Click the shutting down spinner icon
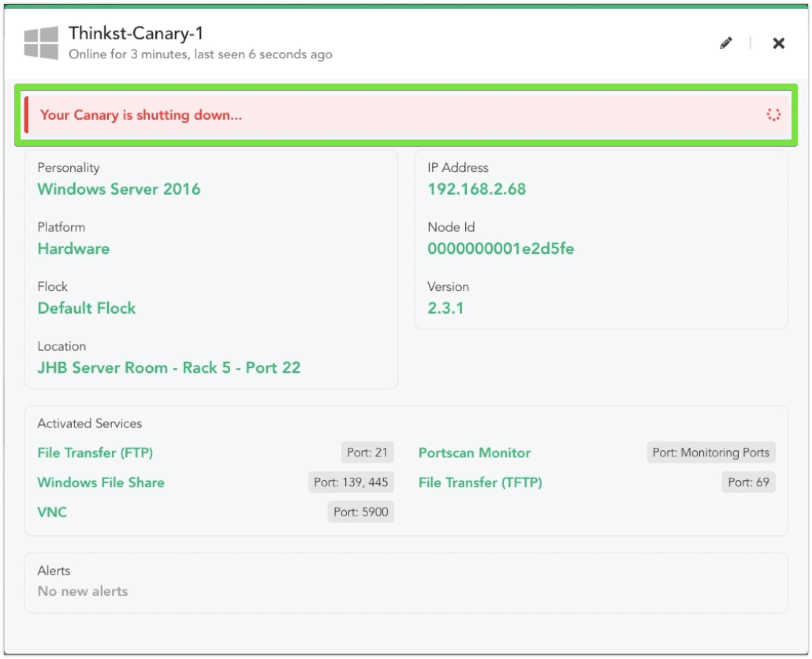Screen dimensions: 812x659 coord(773,115)
